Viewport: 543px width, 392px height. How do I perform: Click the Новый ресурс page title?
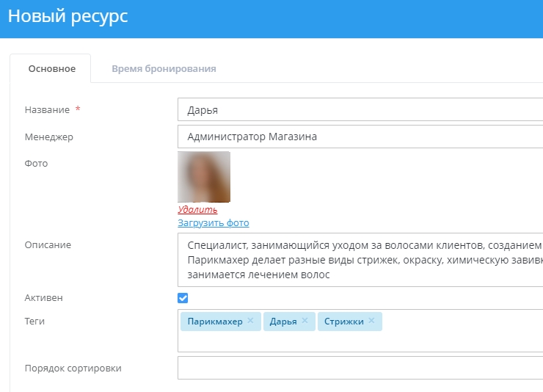tap(68, 17)
